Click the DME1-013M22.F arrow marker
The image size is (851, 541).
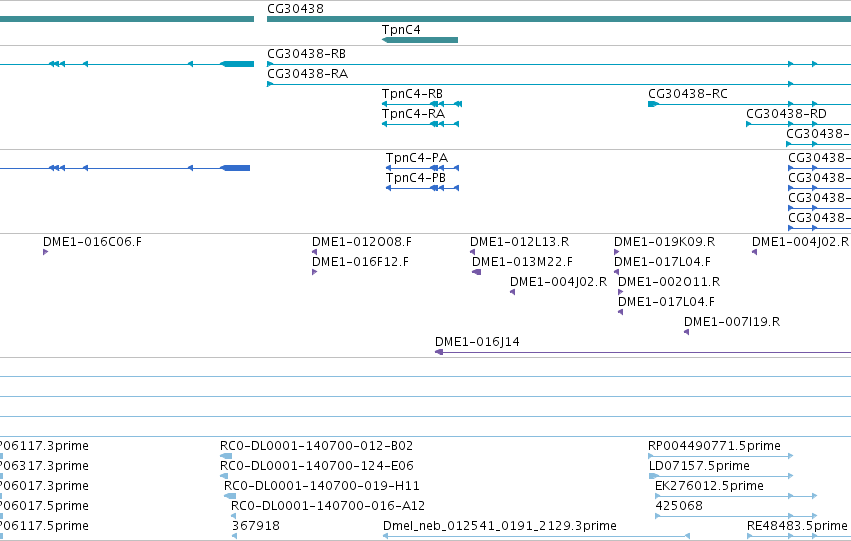point(477,272)
